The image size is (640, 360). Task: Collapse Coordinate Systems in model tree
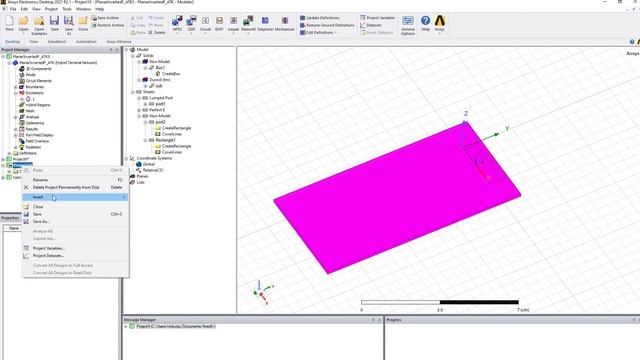click(x=126, y=158)
